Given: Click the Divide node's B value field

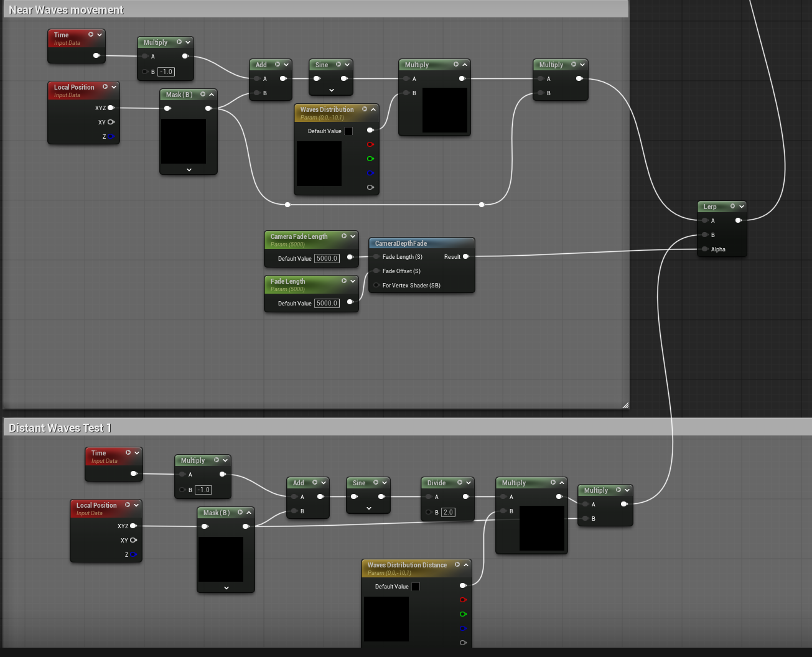Looking at the screenshot, I should (448, 512).
